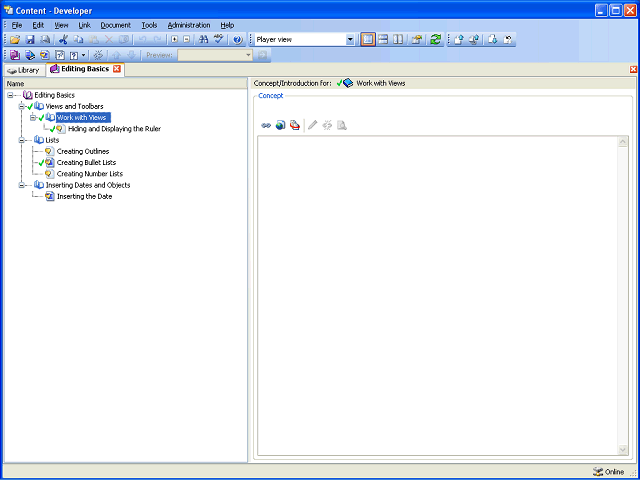Save with the floppy disk icon
This screenshot has height=480, width=640.
pyautogui.click(x=30, y=40)
